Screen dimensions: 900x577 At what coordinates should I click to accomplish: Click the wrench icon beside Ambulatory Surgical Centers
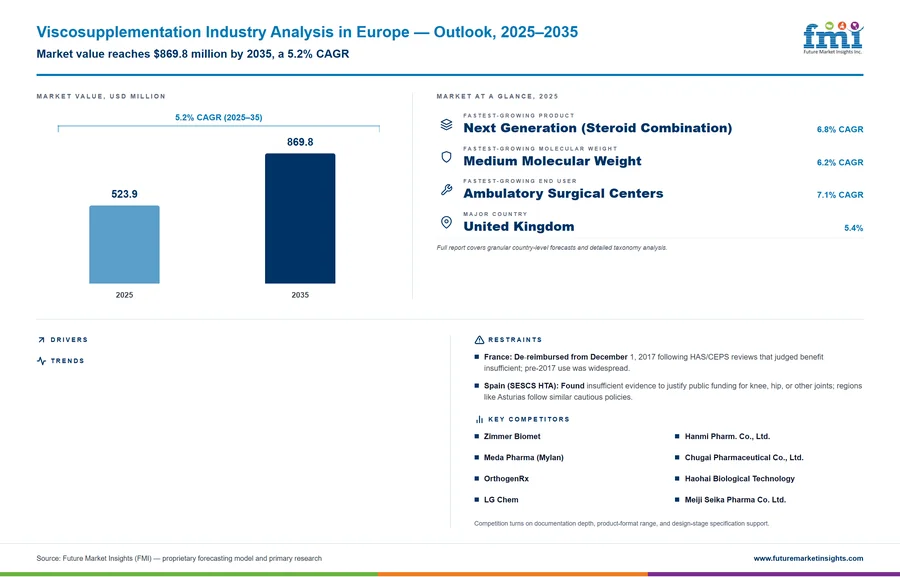pyautogui.click(x=446, y=189)
